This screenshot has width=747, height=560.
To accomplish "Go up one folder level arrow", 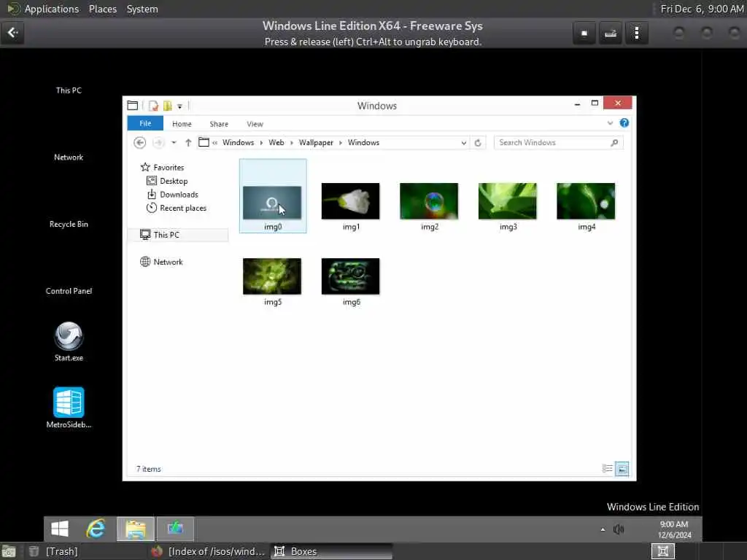I will 188,142.
